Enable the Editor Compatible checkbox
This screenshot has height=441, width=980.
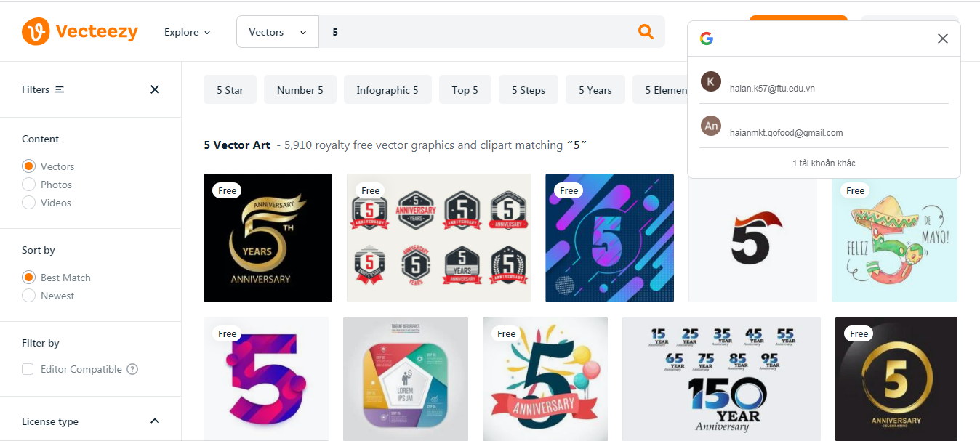pyautogui.click(x=28, y=369)
